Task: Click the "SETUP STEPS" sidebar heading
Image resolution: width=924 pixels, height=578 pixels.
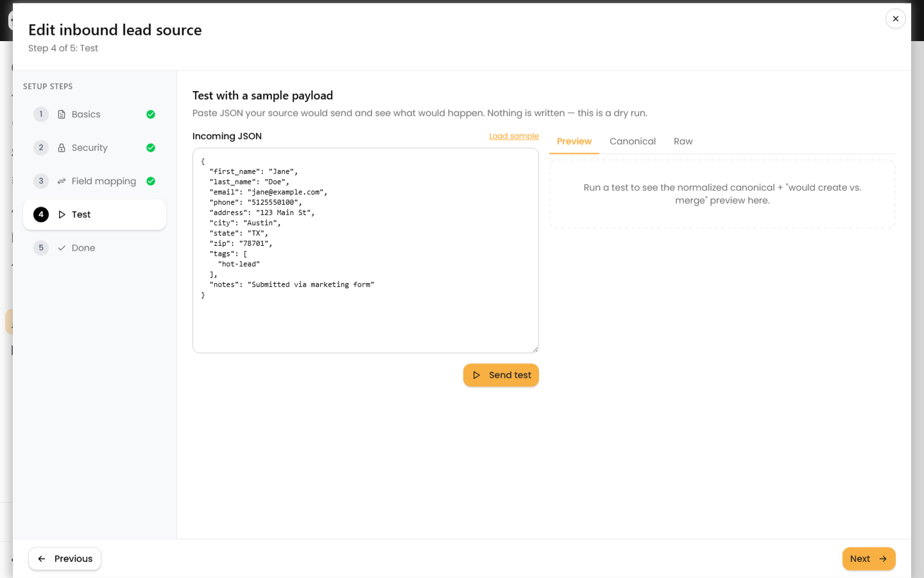Action: pyautogui.click(x=48, y=87)
